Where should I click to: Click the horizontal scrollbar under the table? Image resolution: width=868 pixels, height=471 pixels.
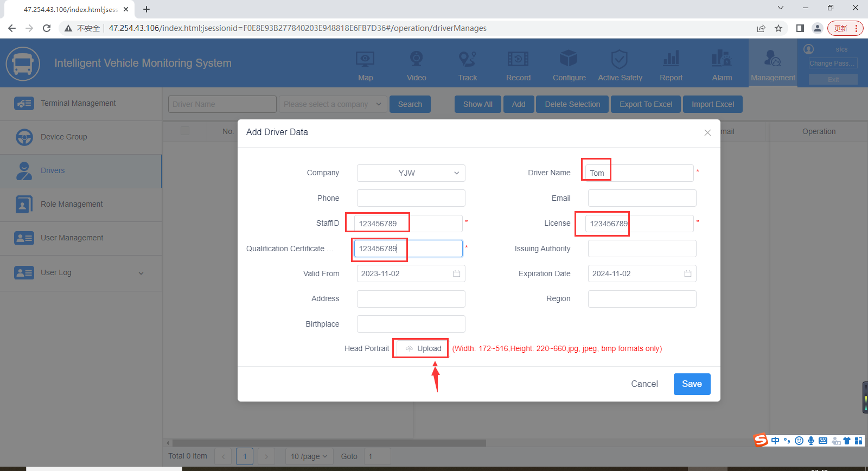point(329,443)
